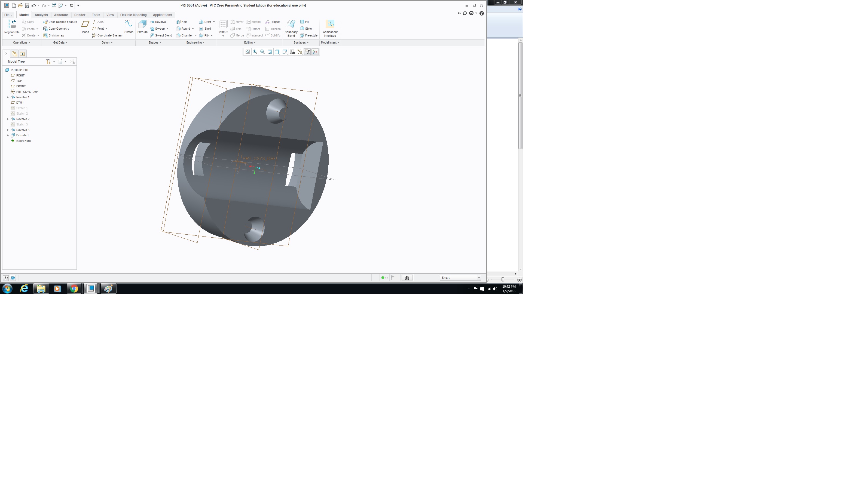Expand the Revolve 1 tree node
Screen dimensions: 868x488
tap(8, 97)
